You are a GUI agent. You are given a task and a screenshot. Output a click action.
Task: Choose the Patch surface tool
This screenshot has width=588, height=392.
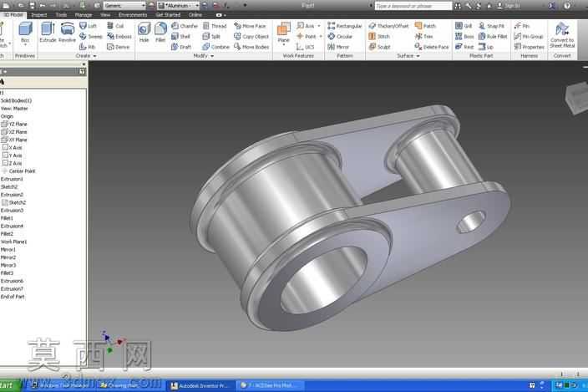coord(425,26)
